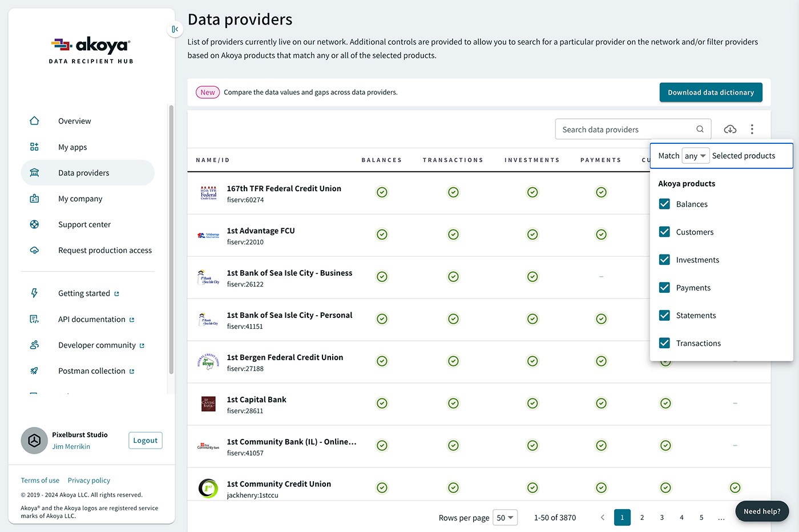Screen dimensions: 799x532
Task: Uncheck the Statements product checkbox
Action: [664, 315]
